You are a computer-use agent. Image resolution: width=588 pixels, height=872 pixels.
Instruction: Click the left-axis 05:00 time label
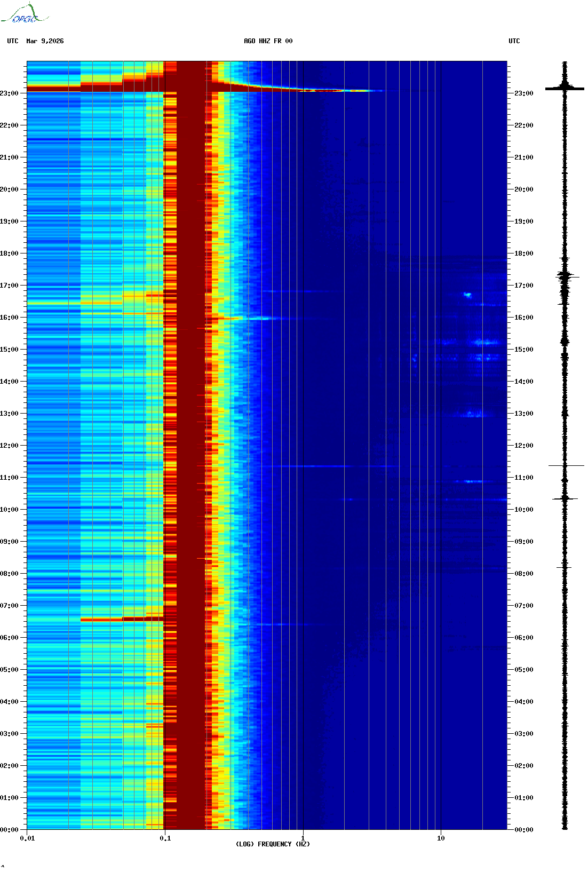[9, 670]
